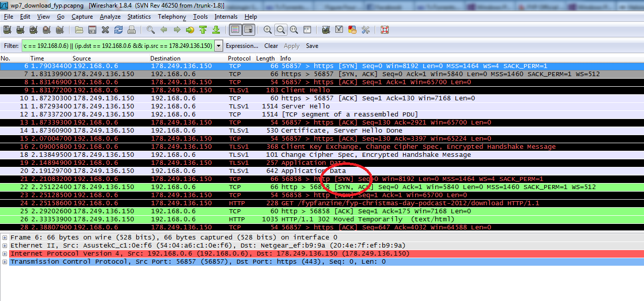Toggle packet list colorize button
Screen dimensions: 644x301
235,30
